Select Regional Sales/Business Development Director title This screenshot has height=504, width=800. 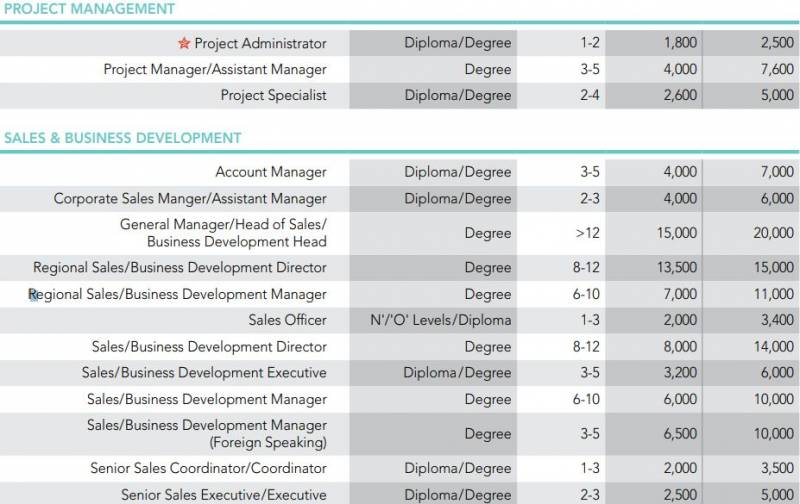click(180, 268)
